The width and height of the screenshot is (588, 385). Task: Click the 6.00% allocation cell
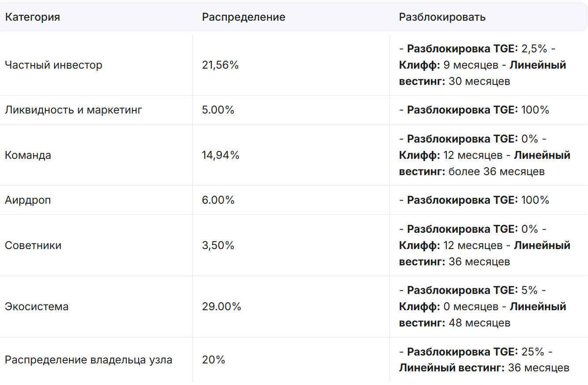218,200
